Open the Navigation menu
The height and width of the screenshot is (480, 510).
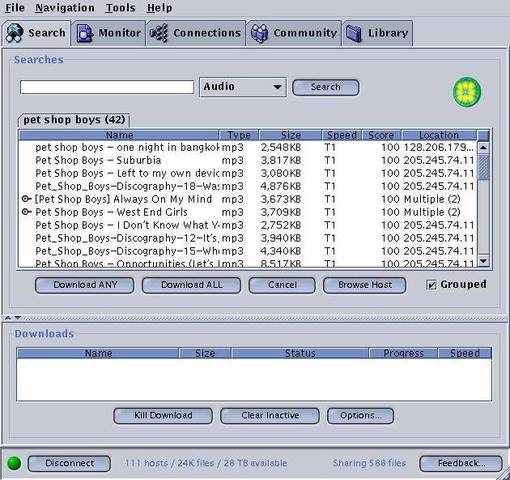pyautogui.click(x=65, y=8)
